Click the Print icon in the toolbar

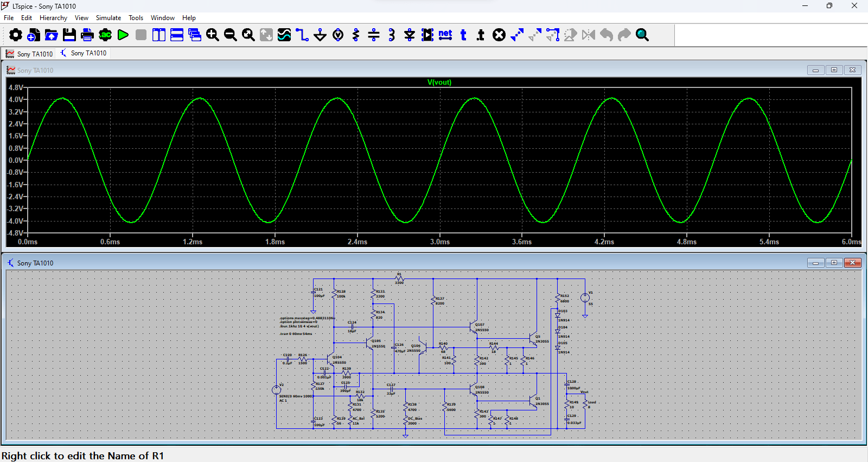point(87,35)
